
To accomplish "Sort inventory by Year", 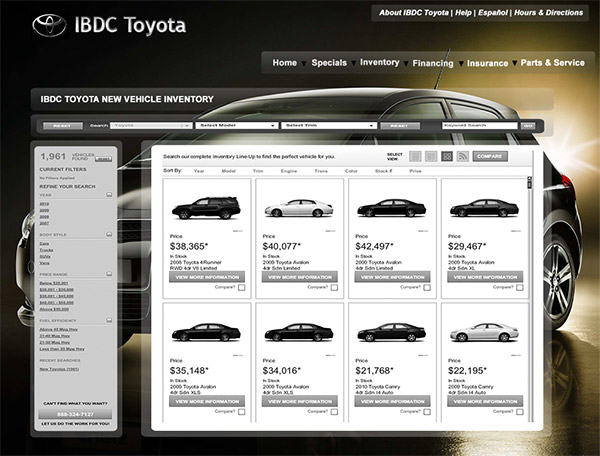I will pos(199,171).
